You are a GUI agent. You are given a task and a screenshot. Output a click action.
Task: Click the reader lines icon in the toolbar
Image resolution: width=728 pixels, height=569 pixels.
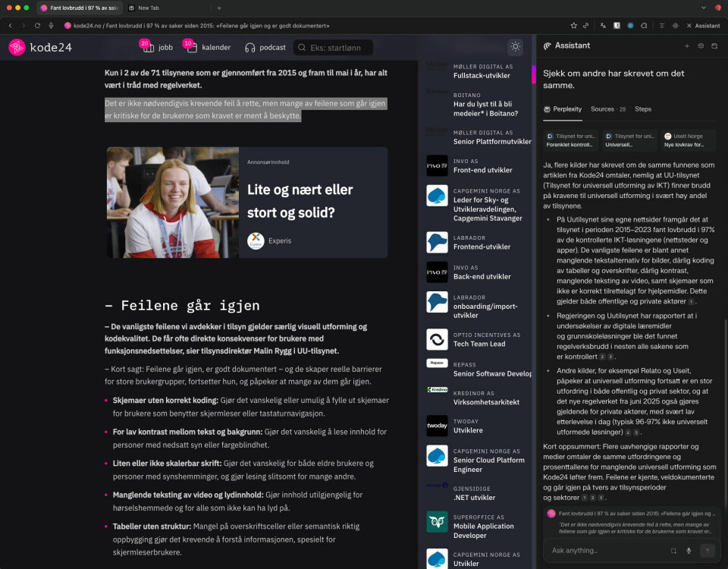661,26
